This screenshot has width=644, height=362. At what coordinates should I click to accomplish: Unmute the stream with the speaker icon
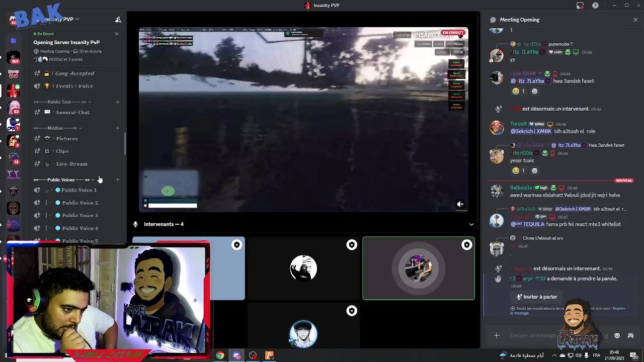(x=460, y=204)
